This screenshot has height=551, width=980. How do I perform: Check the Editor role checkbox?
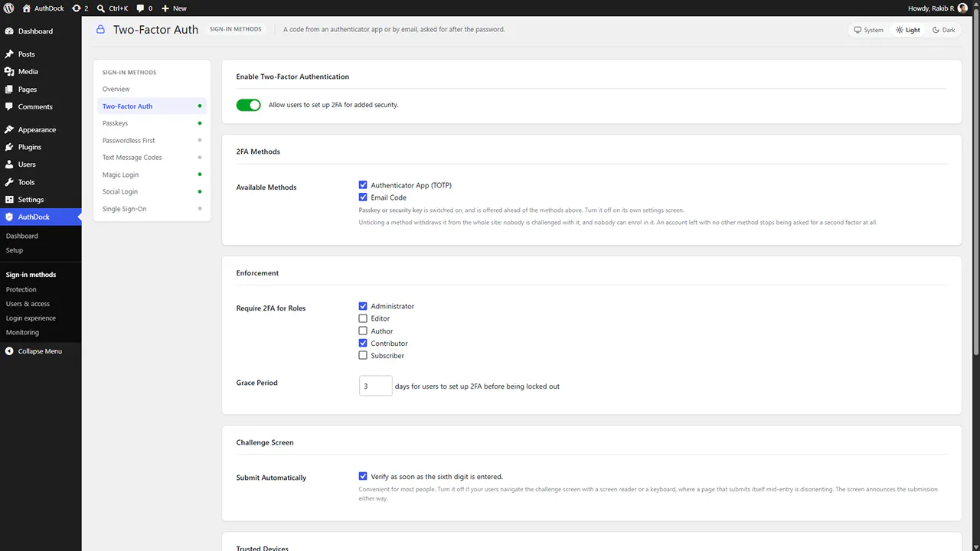(363, 318)
